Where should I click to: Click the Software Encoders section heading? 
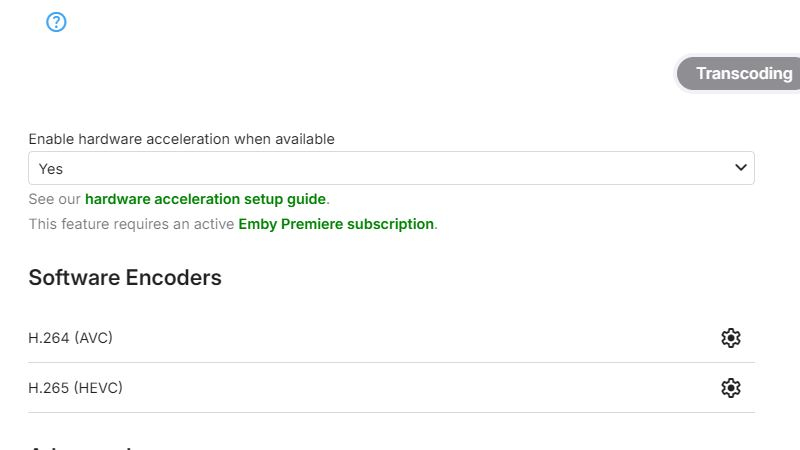pyautogui.click(x=125, y=278)
